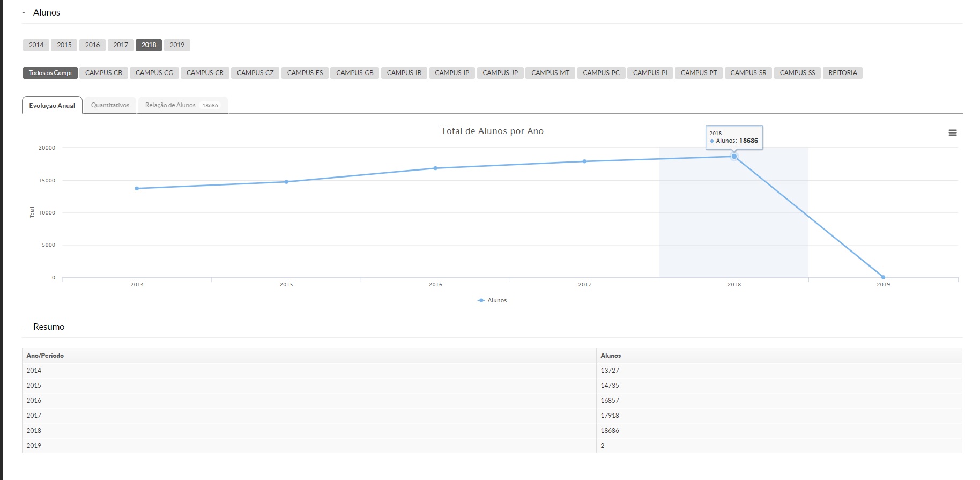Collapse the Resumo section
Screen dimensions: 980x480
point(24,327)
